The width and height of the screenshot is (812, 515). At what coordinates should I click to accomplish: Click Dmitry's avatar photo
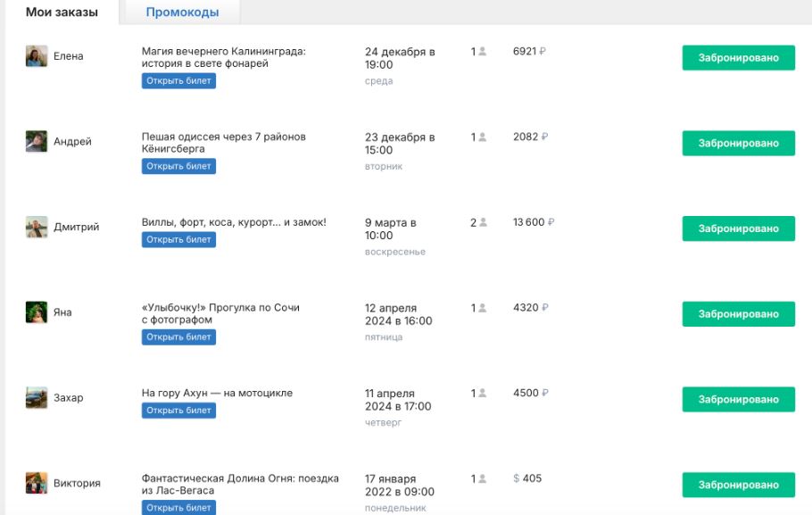tap(37, 227)
